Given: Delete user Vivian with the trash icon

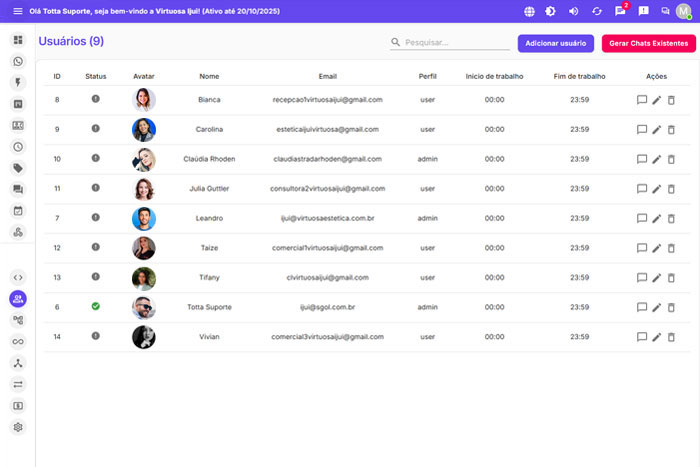Looking at the screenshot, I should pos(672,337).
